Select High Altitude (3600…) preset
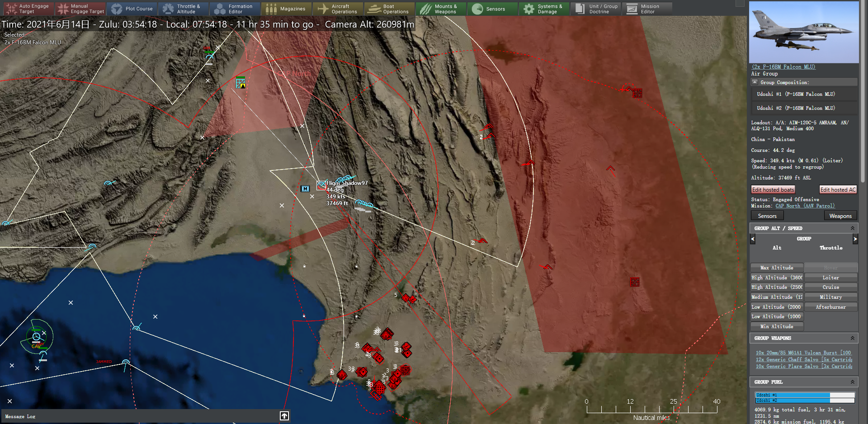Screen dimensions: 868x424 pos(777,278)
